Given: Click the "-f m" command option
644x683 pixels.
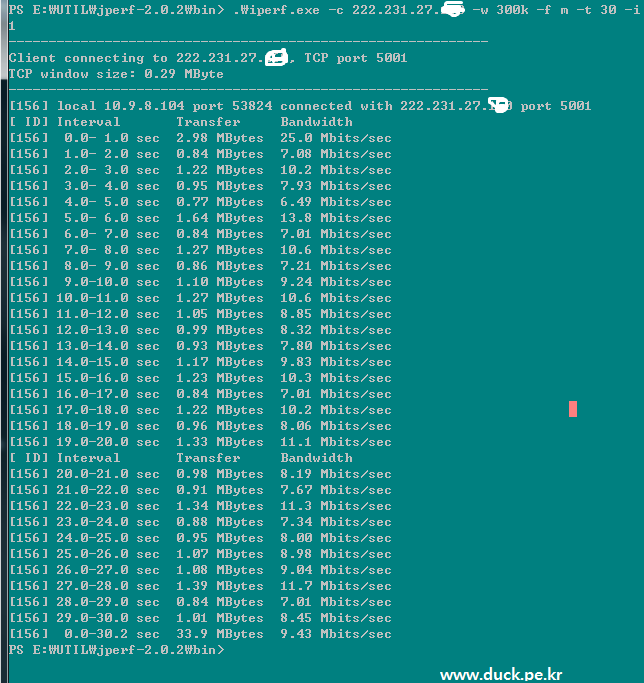Looking at the screenshot, I should 552,10.
